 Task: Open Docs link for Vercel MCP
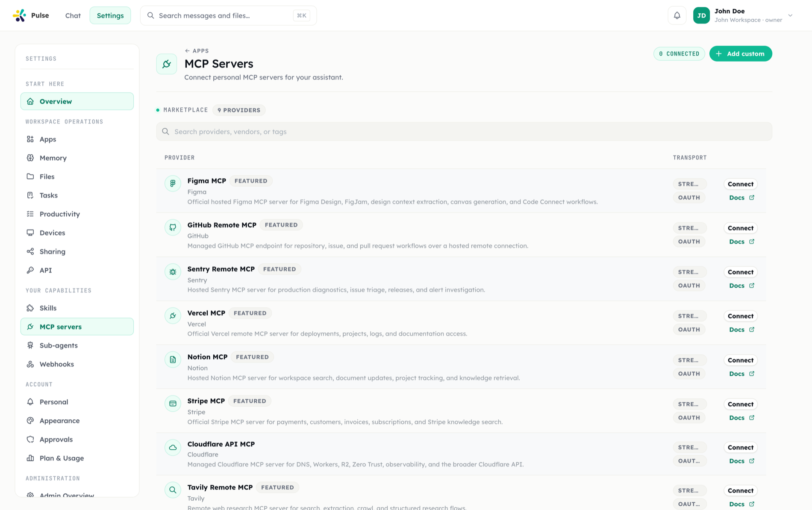pos(741,330)
